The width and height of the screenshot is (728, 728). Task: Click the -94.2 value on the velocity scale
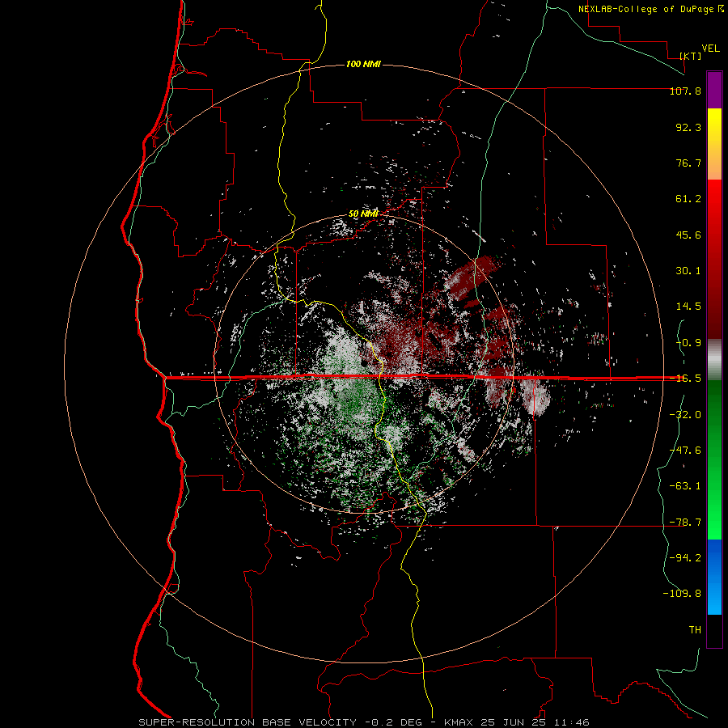pos(685,558)
